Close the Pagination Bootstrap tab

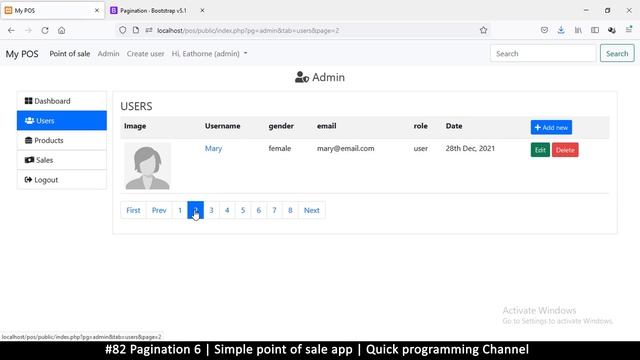pyautogui.click(x=202, y=11)
